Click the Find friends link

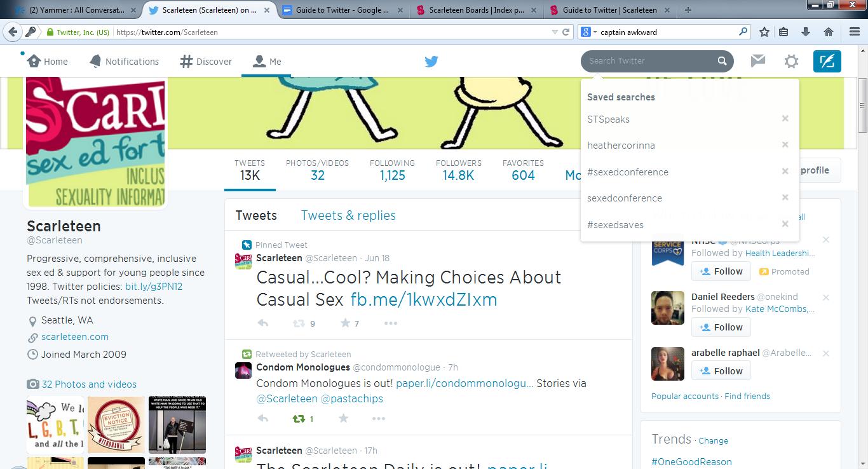tap(747, 396)
